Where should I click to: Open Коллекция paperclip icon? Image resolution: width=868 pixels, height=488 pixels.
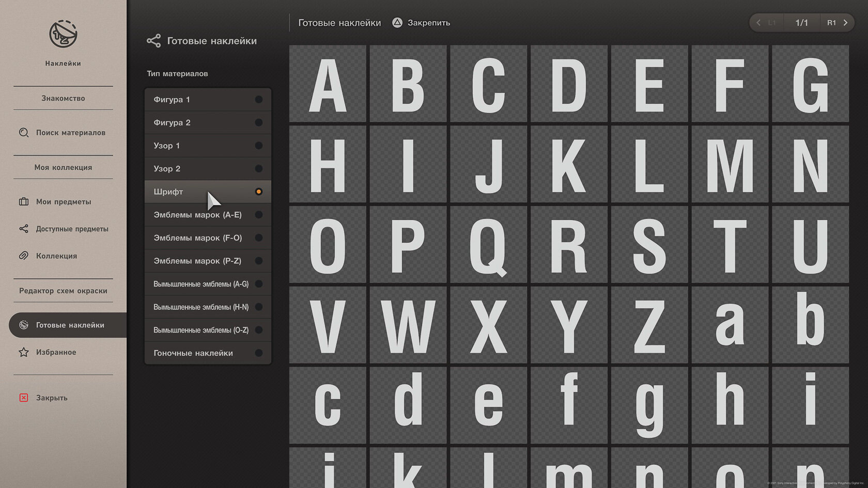(24, 256)
